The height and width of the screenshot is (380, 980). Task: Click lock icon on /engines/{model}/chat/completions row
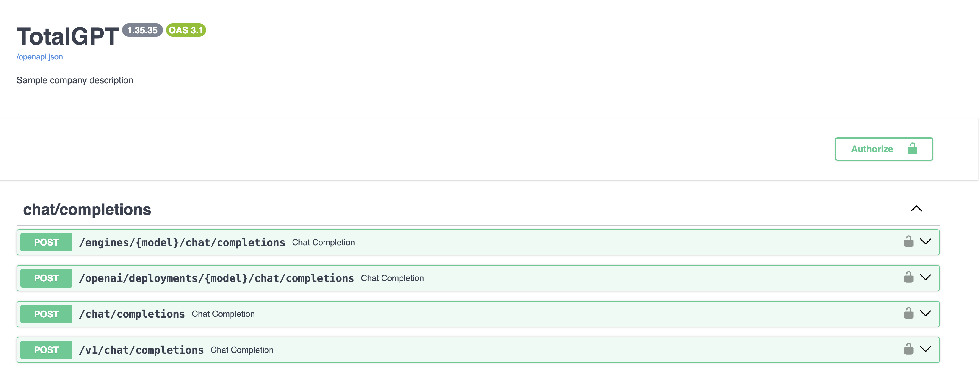pos(908,241)
